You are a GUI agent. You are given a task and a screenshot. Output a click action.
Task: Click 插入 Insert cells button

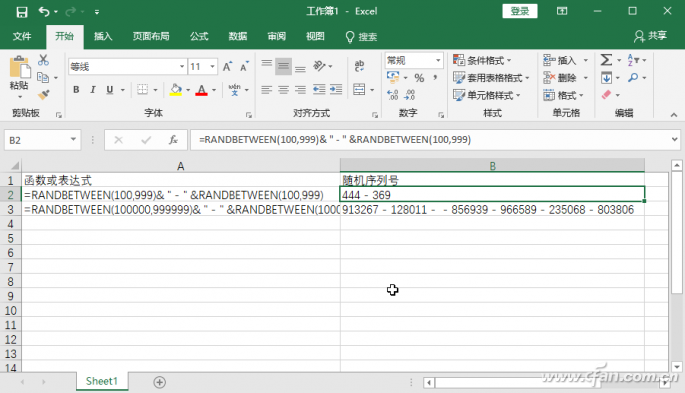tap(560, 60)
